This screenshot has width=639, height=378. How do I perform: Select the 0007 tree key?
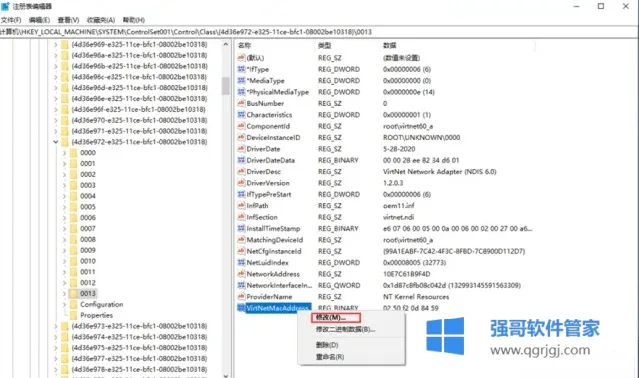tap(88, 229)
